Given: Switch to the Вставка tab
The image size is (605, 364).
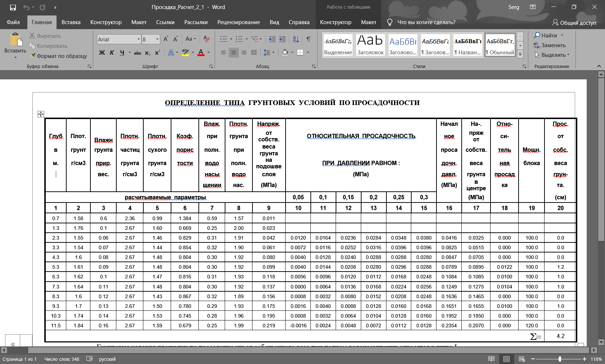Looking at the screenshot, I should (71, 22).
